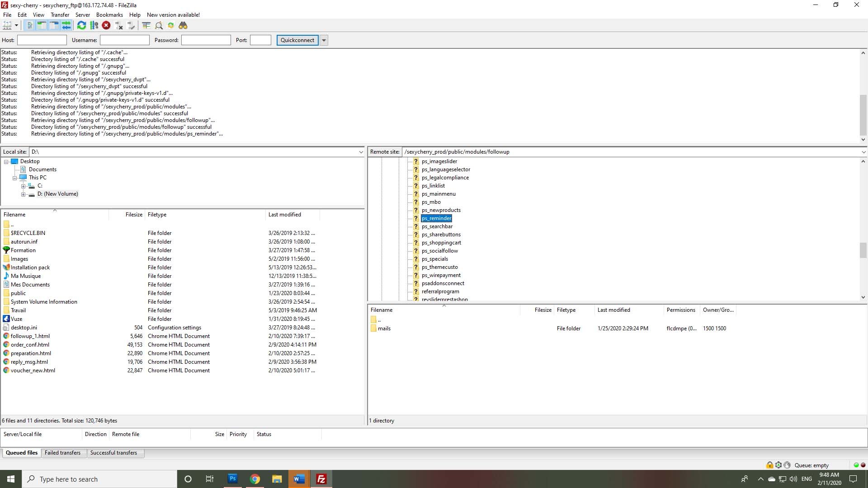
Task: Open the process queue settings icon
Action: click(x=94, y=26)
